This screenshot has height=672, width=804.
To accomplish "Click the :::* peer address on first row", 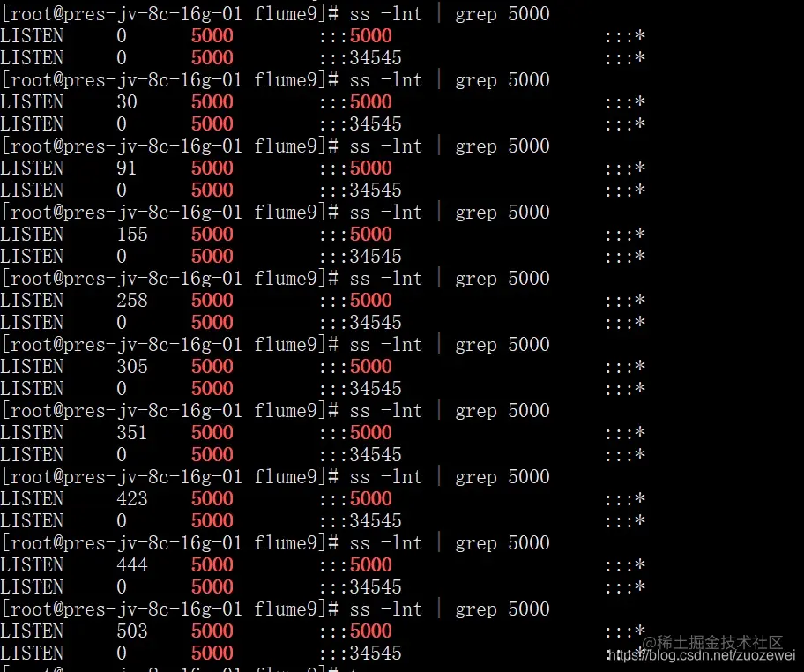I will tap(625, 35).
